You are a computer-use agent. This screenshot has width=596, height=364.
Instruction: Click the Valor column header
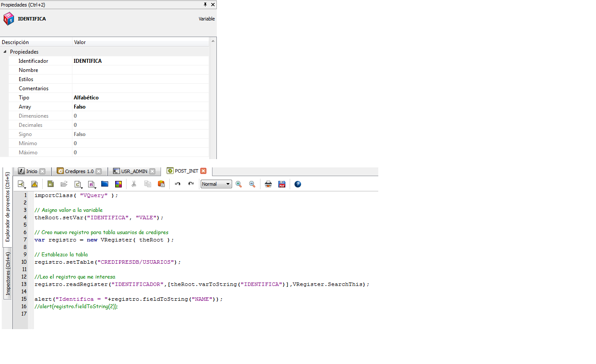(x=141, y=42)
